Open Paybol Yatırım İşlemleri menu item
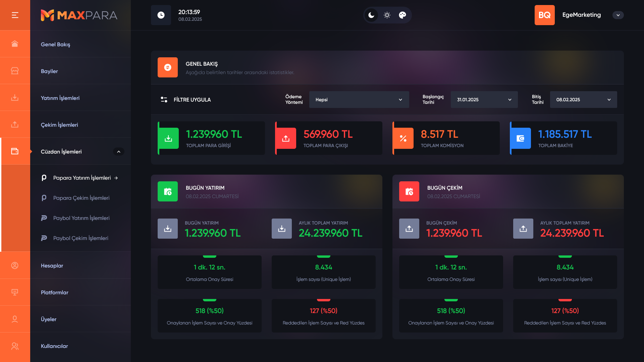 (81, 218)
